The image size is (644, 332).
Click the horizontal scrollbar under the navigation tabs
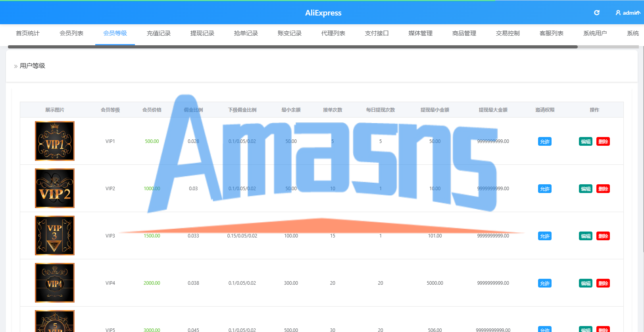pyautogui.click(x=293, y=47)
